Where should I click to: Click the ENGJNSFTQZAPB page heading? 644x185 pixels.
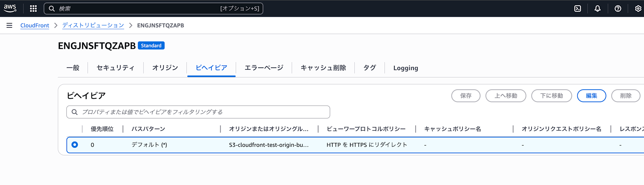pyautogui.click(x=97, y=46)
